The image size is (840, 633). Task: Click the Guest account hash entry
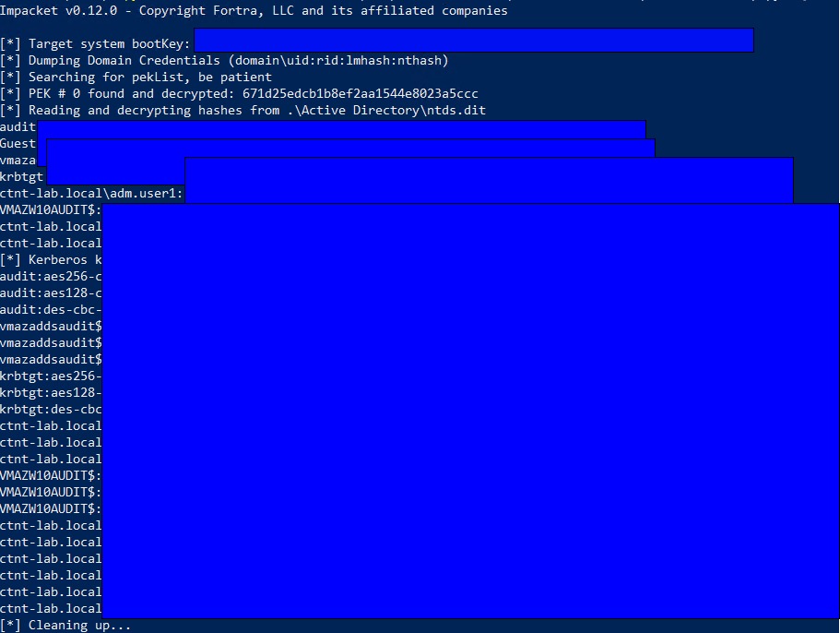click(x=18, y=144)
